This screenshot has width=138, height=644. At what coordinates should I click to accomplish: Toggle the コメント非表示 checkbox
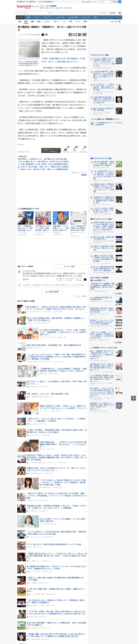click(75, 296)
